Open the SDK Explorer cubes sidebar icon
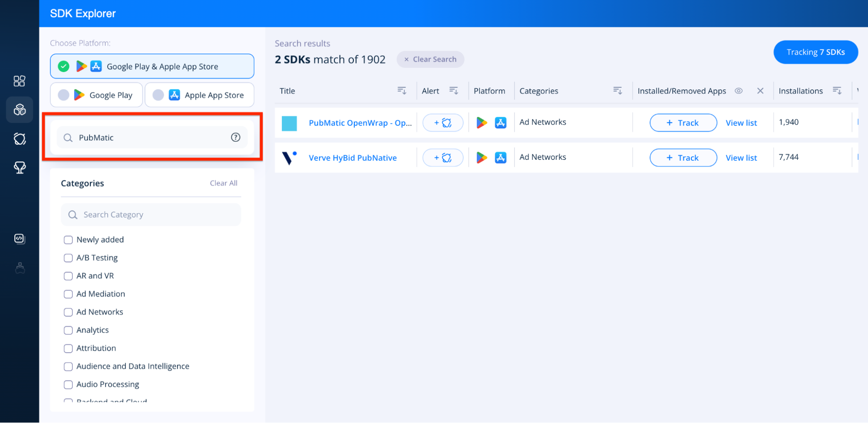Screen dimensions: 868x423 (20, 109)
